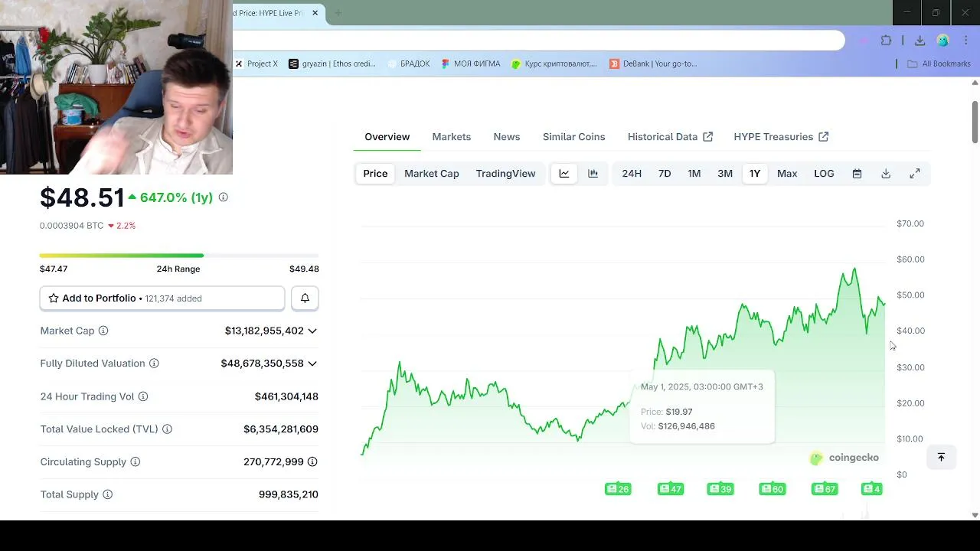The width and height of the screenshot is (980, 551).
Task: Set chart range to 24H
Action: pyautogui.click(x=632, y=174)
